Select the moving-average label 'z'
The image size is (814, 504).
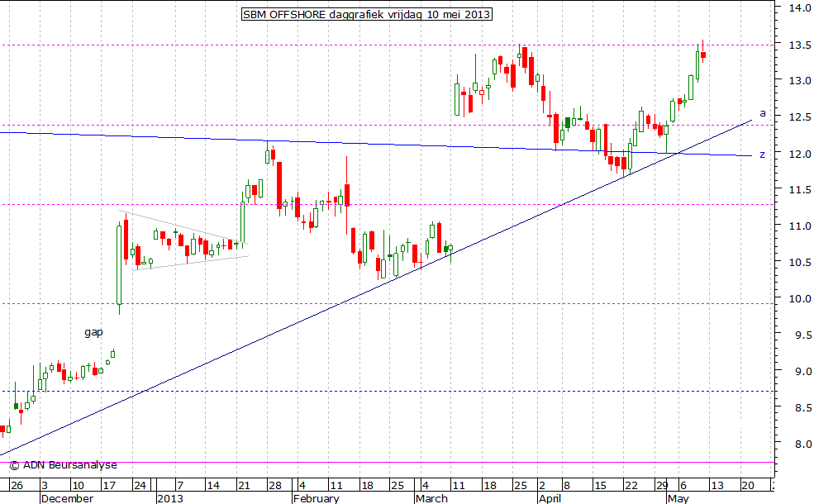(x=762, y=155)
